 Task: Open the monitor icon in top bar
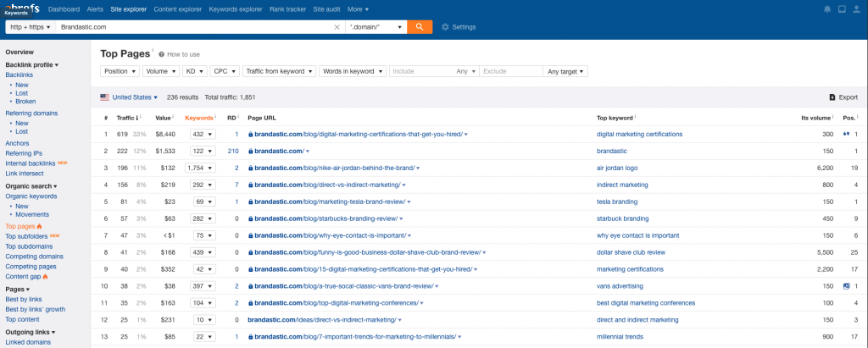point(842,8)
